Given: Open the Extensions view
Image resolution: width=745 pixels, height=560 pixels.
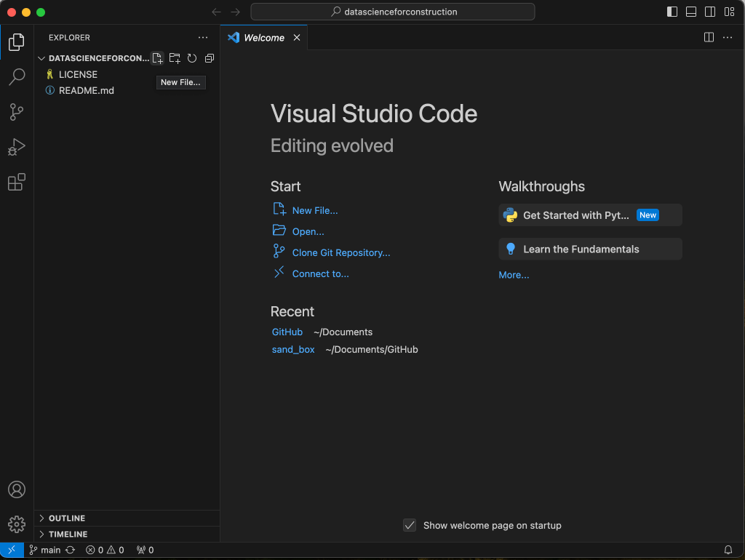Looking at the screenshot, I should tap(17, 182).
